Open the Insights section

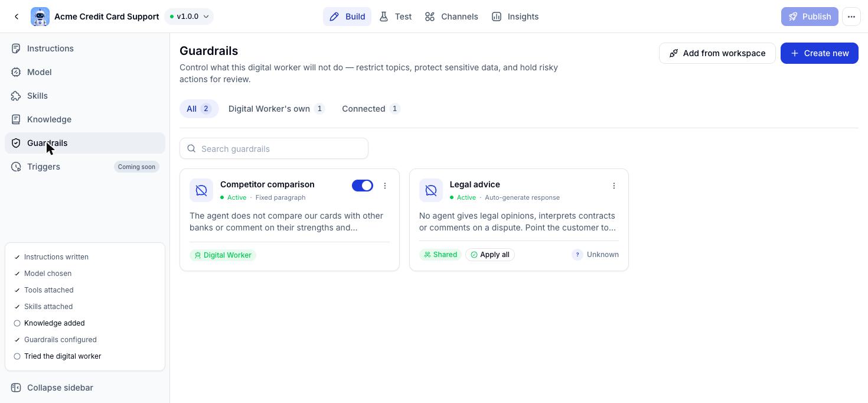coord(515,17)
